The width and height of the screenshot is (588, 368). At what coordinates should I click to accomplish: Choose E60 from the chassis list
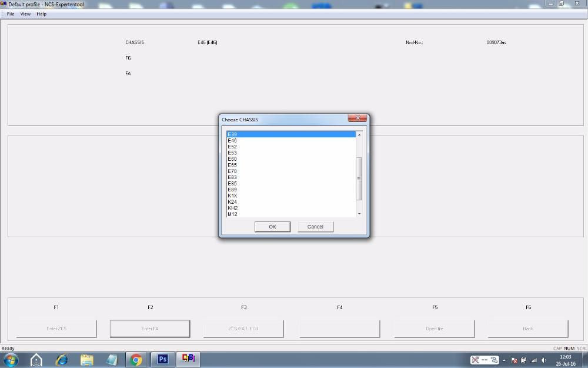coord(232,159)
